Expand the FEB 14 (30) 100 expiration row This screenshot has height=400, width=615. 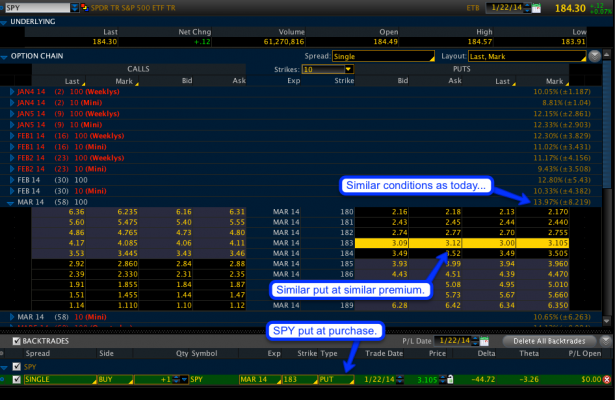(x=12, y=178)
